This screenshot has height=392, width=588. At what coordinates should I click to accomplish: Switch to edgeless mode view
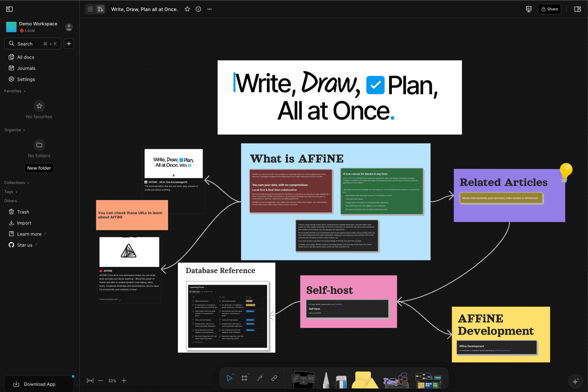100,9
